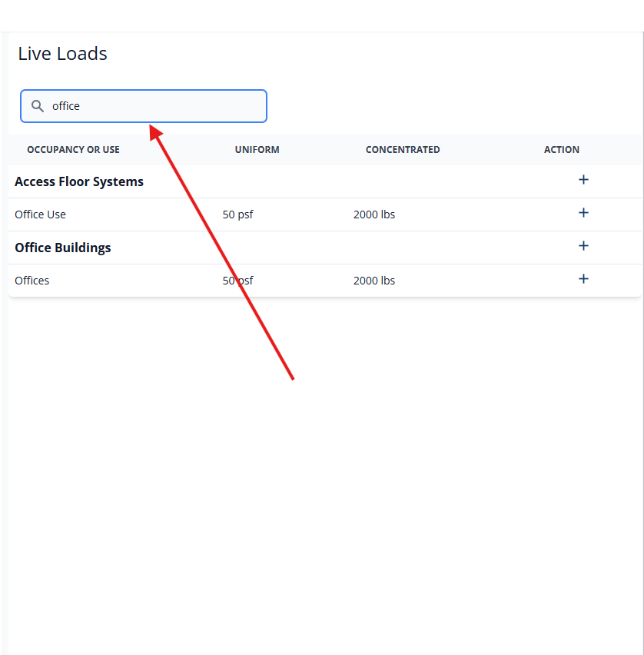This screenshot has height=655, width=644.
Task: Click the ACTION column header
Action: pyautogui.click(x=562, y=149)
